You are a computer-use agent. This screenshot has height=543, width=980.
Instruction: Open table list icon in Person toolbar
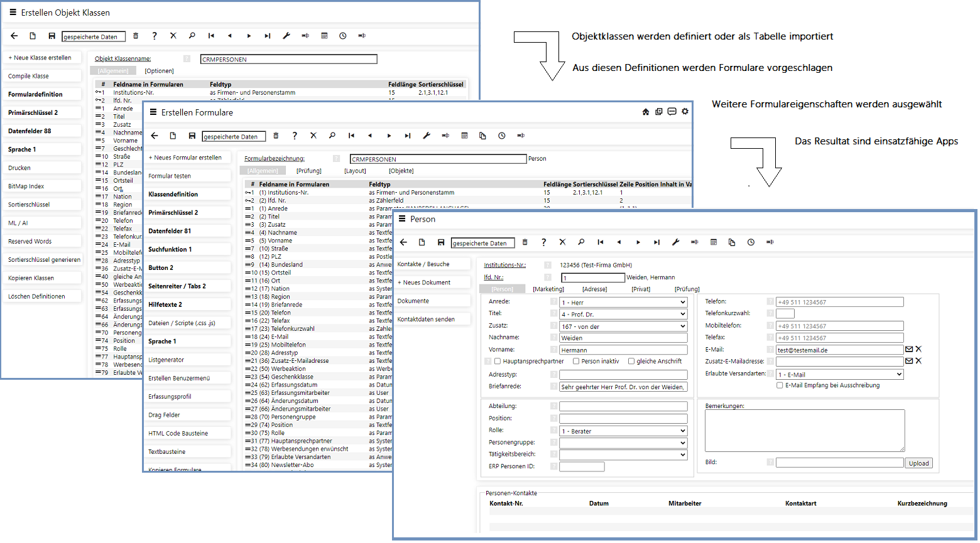[x=714, y=242]
